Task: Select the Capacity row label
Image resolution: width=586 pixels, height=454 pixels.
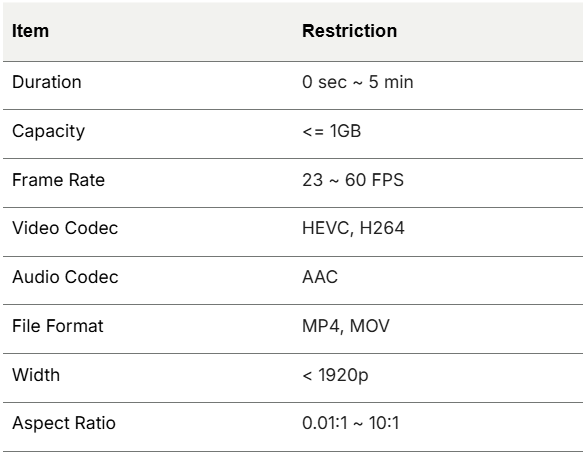Action: pos(49,132)
